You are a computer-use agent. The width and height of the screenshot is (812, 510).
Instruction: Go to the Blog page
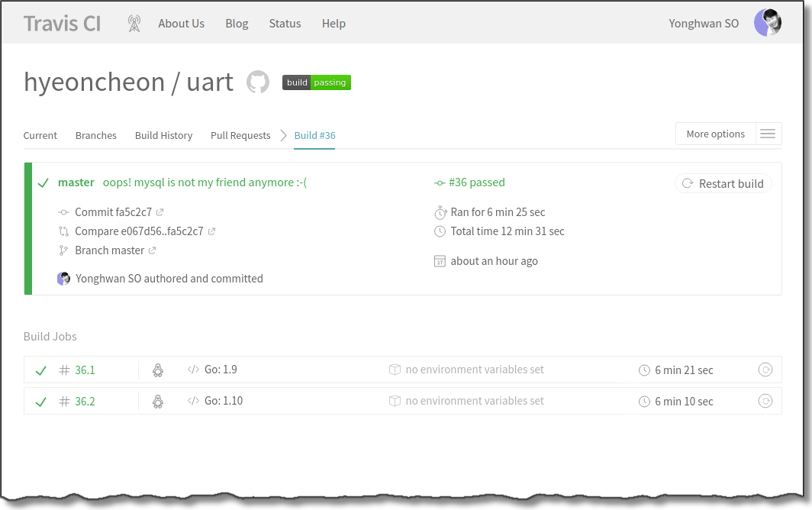tap(237, 24)
